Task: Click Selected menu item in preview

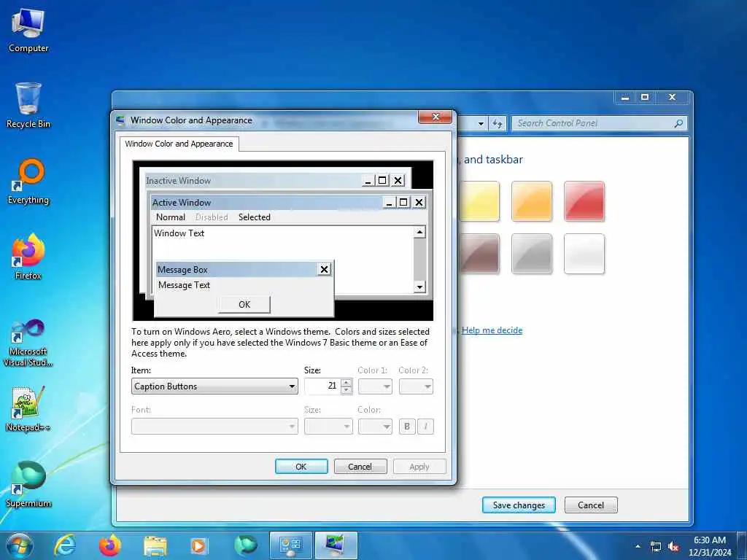Action: [255, 217]
